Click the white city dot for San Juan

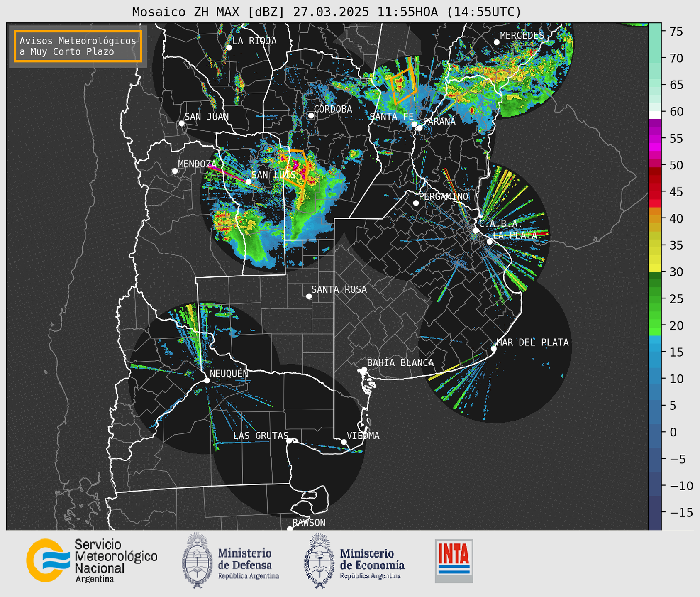click(x=181, y=123)
